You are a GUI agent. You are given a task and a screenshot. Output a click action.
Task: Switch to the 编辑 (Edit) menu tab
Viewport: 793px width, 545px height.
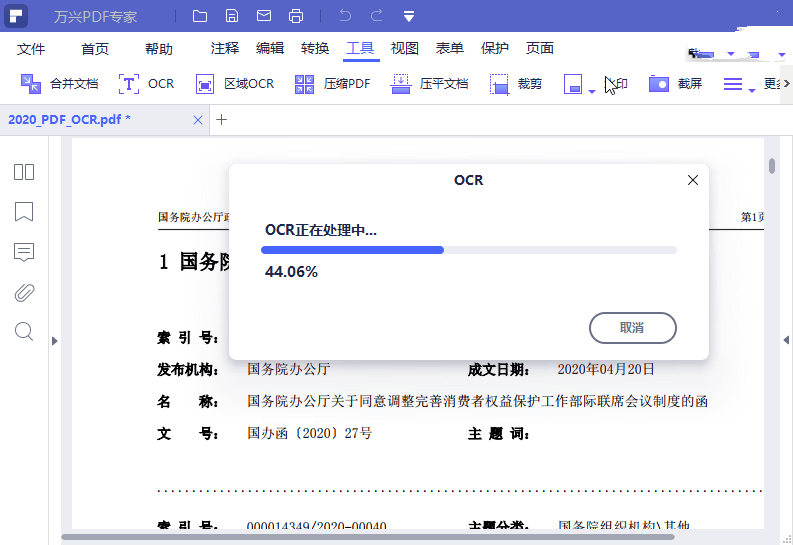[270, 48]
